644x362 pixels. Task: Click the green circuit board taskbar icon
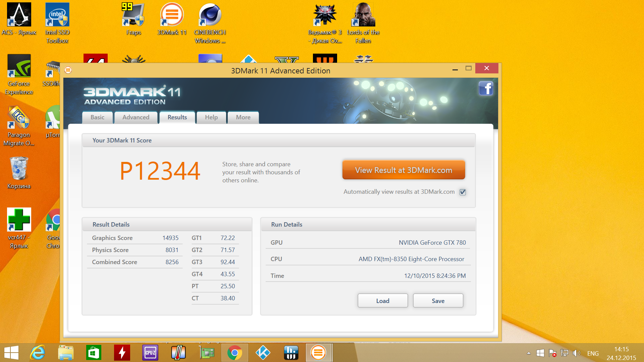pyautogui.click(x=206, y=353)
